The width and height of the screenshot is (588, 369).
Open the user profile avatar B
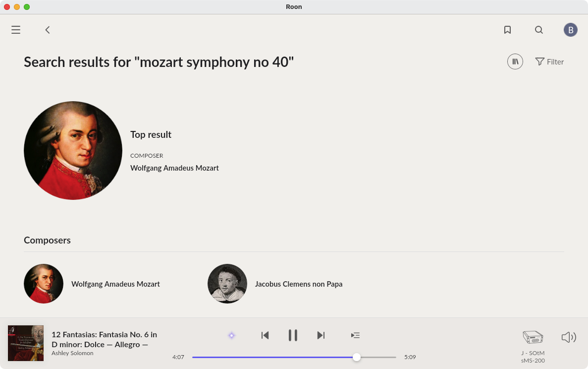pyautogui.click(x=570, y=30)
